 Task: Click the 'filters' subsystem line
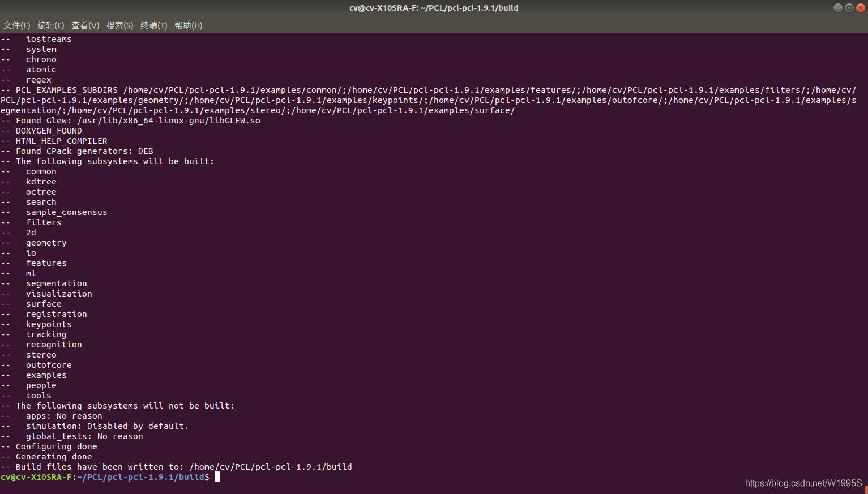click(31, 222)
